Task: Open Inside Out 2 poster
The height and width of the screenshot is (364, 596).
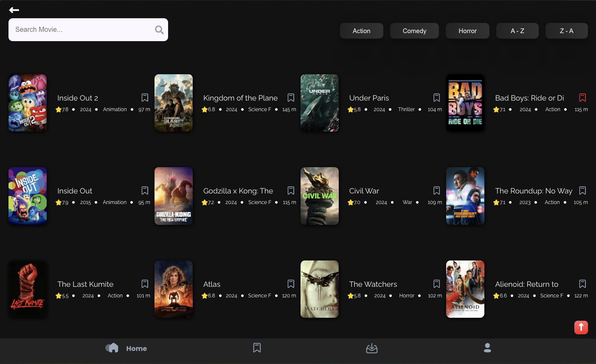Action: point(28,103)
